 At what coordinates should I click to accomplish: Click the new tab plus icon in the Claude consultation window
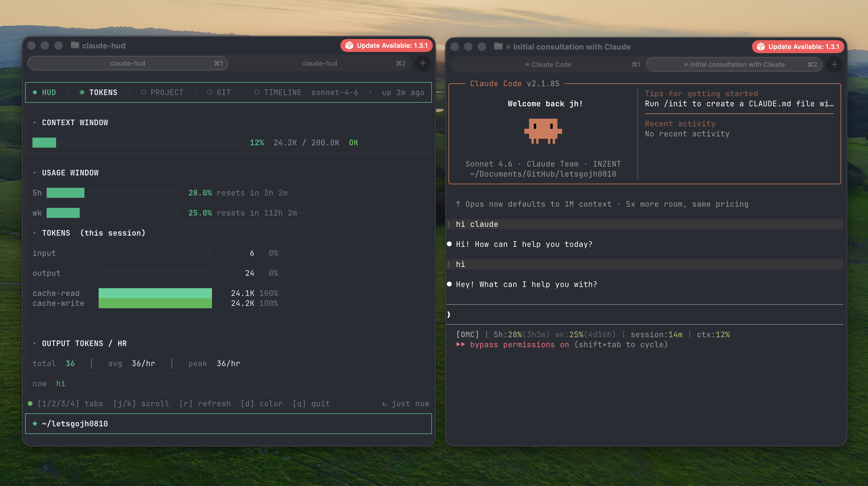[834, 64]
